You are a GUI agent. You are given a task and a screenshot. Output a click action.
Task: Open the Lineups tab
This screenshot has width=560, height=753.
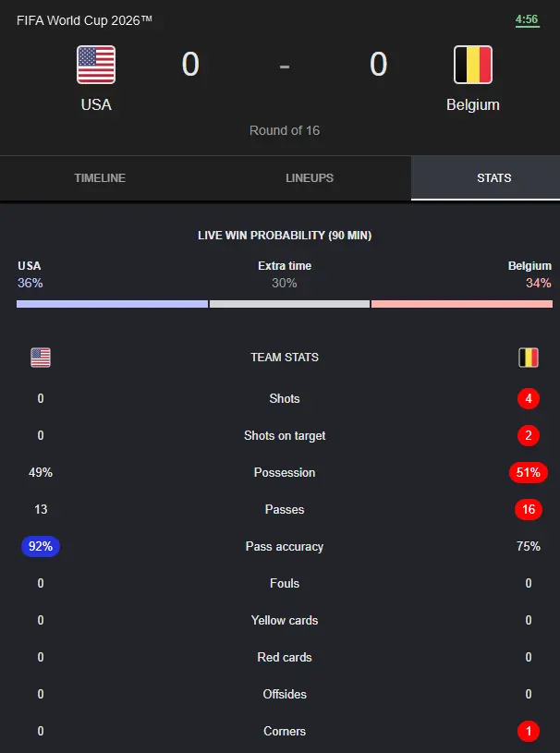click(310, 177)
